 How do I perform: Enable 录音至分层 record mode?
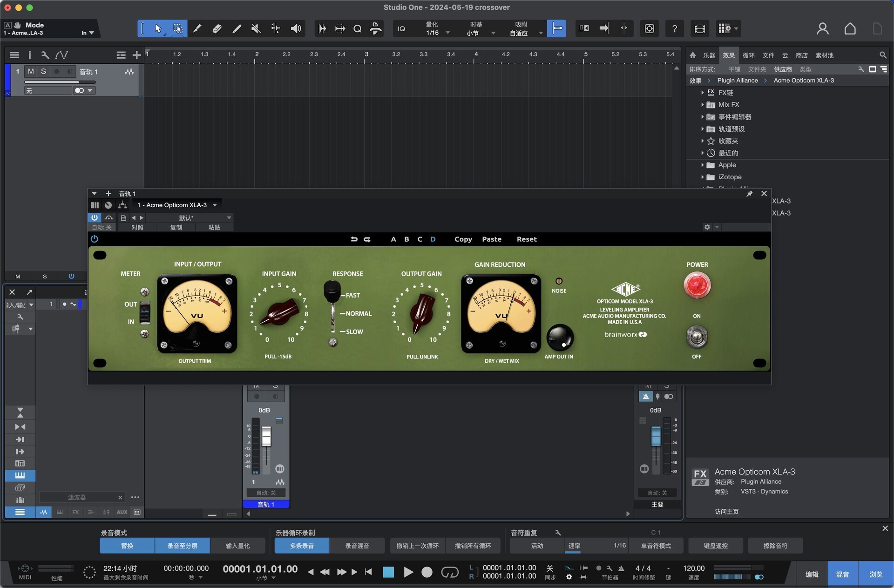[183, 546]
